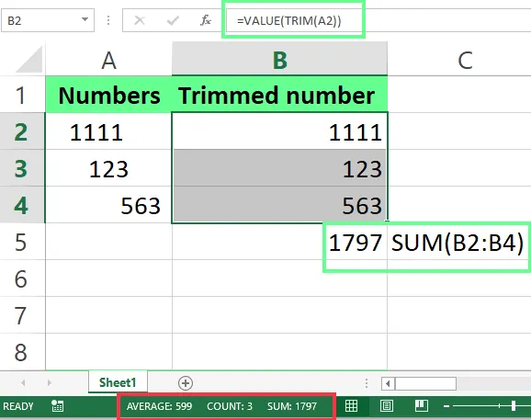Select all cells with corner triangle
This screenshot has height=420, width=531.
[x=28, y=60]
